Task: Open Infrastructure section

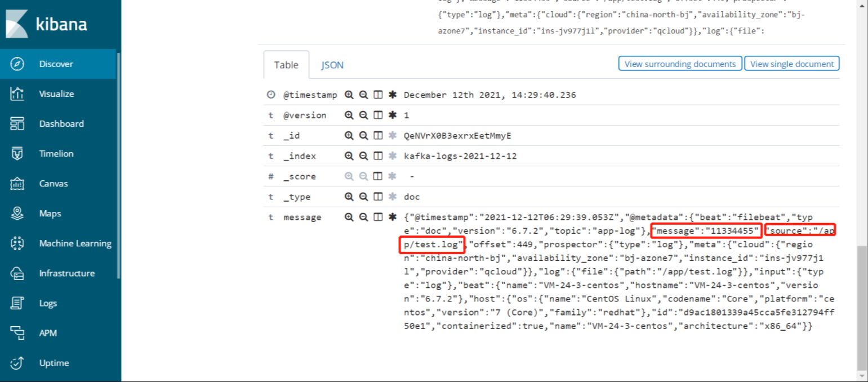Action: point(58,273)
